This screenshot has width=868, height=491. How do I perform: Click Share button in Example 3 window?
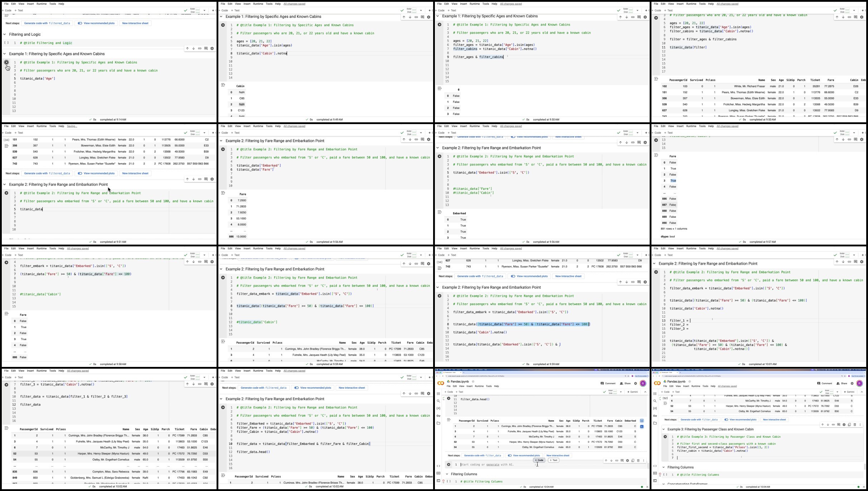[x=842, y=383]
